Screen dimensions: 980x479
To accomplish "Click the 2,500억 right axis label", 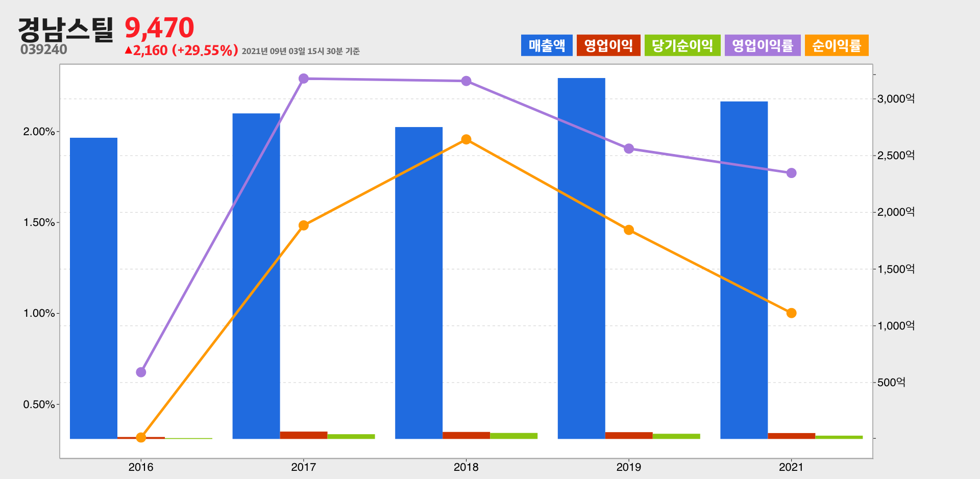I will (x=896, y=156).
